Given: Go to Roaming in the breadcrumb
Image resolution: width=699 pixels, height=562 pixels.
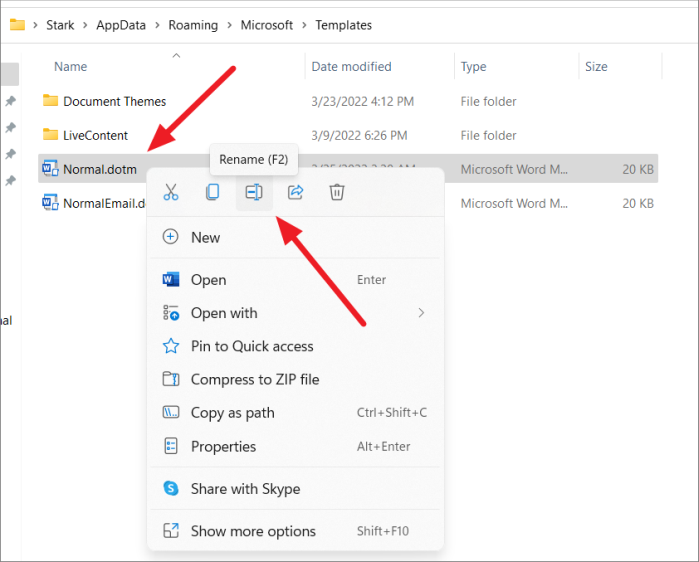Looking at the screenshot, I should (193, 25).
